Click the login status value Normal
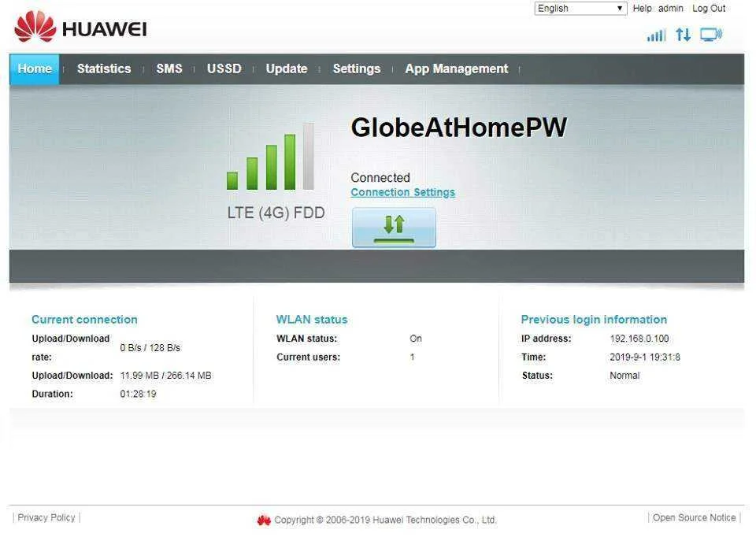Image resolution: width=756 pixels, height=537 pixels. (624, 376)
